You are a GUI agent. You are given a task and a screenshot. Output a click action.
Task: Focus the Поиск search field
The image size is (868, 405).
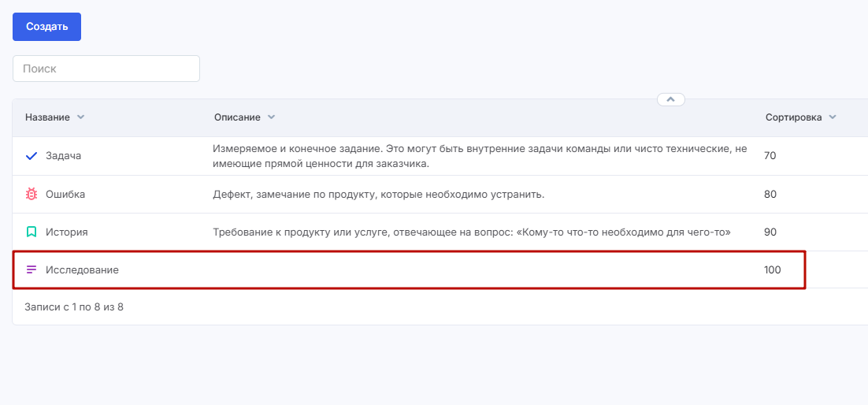[106, 69]
